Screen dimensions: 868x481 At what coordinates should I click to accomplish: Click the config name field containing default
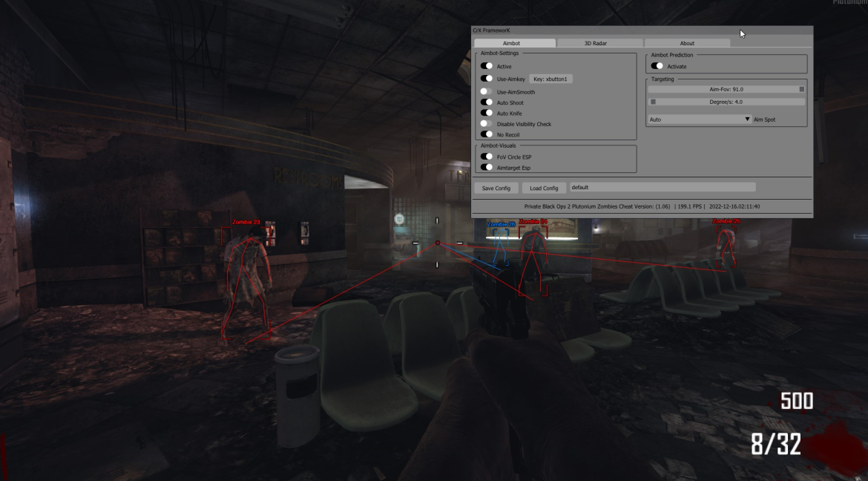point(662,187)
